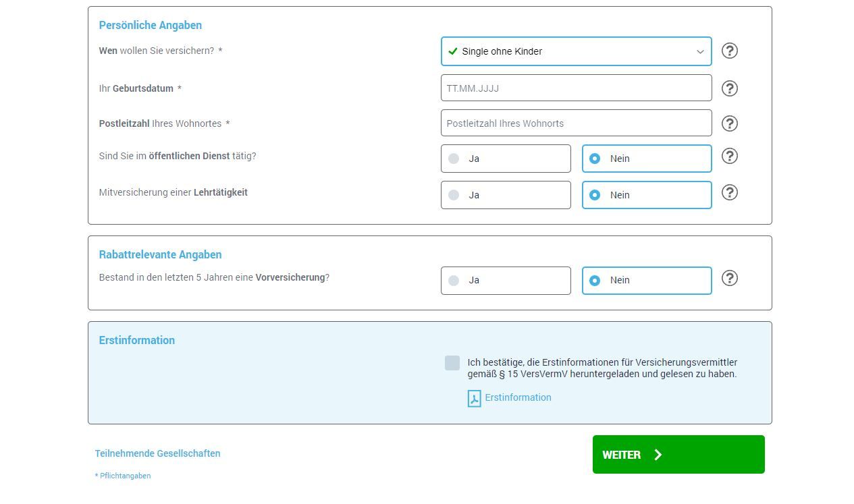Enable Ja for Mitversicherung einer Lehrtätigkeit
Screen dimensions: 854x504
coord(506,195)
